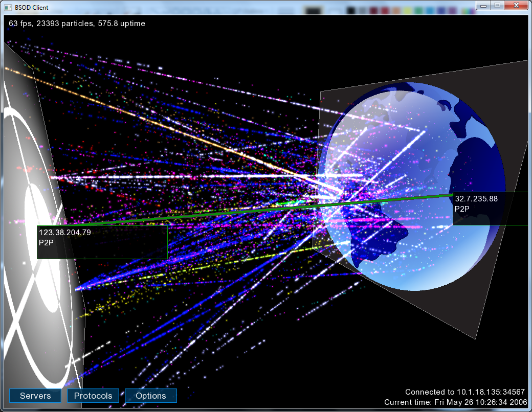Click the 'Connected to 10.1.18.135:34567' status text
The width and height of the screenshot is (532, 412).
464,392
